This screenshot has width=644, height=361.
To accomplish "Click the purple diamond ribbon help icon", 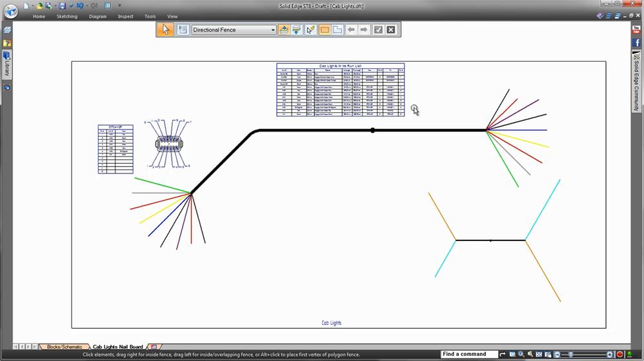I will point(600,16).
